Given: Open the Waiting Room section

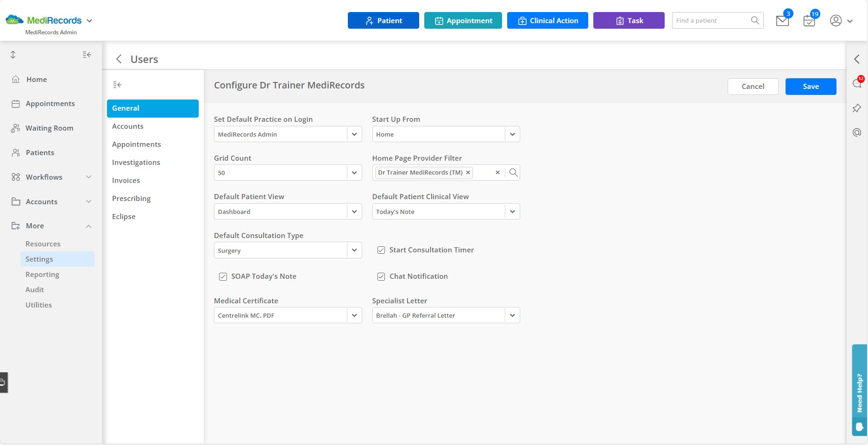Looking at the screenshot, I should coord(49,128).
